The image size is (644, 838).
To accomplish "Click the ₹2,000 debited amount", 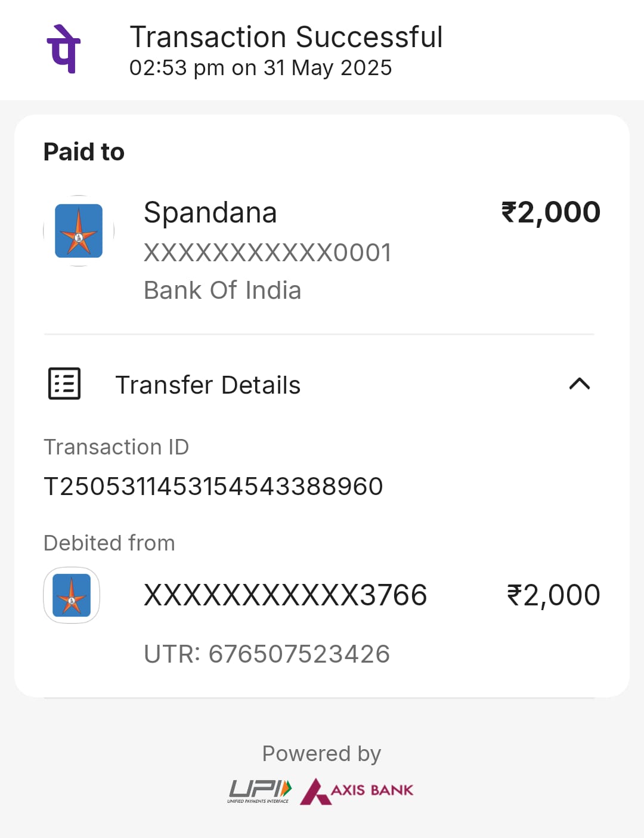I will click(x=553, y=595).
